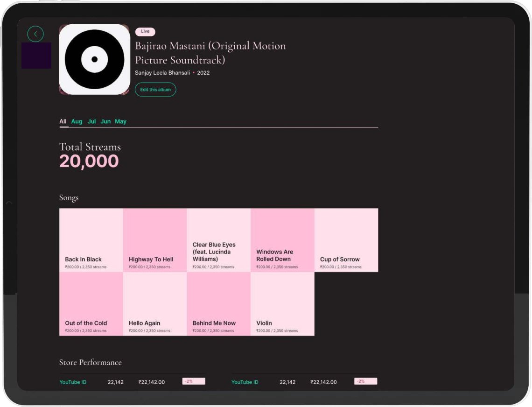Viewport: 532px width, 407px height.
Task: Open the vinyl record album cover
Action: (x=94, y=59)
